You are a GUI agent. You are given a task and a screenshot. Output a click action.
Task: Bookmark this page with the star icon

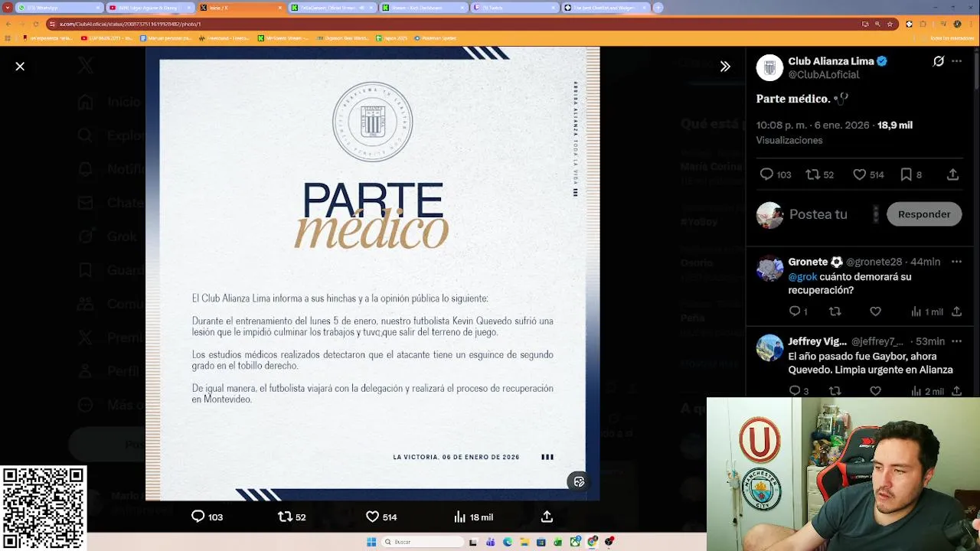click(890, 24)
